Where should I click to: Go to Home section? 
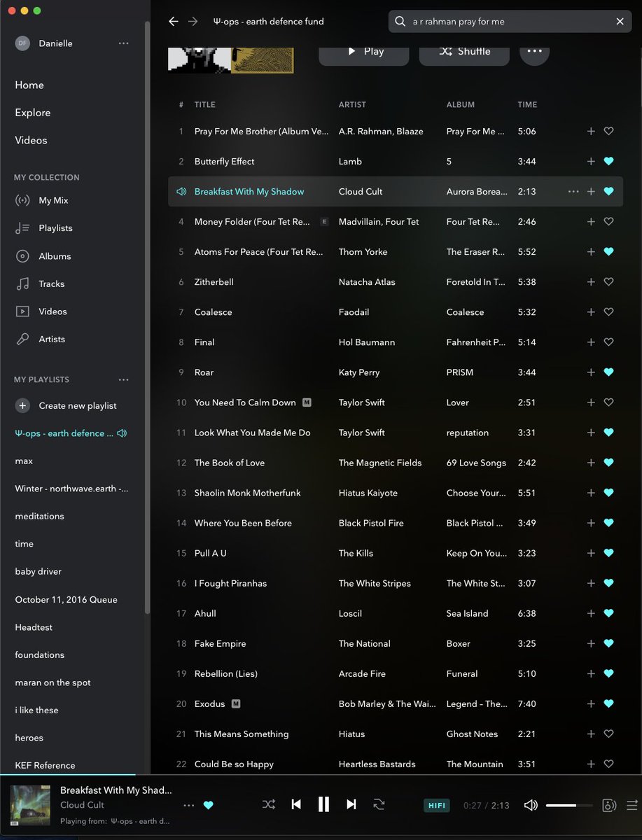tap(29, 85)
